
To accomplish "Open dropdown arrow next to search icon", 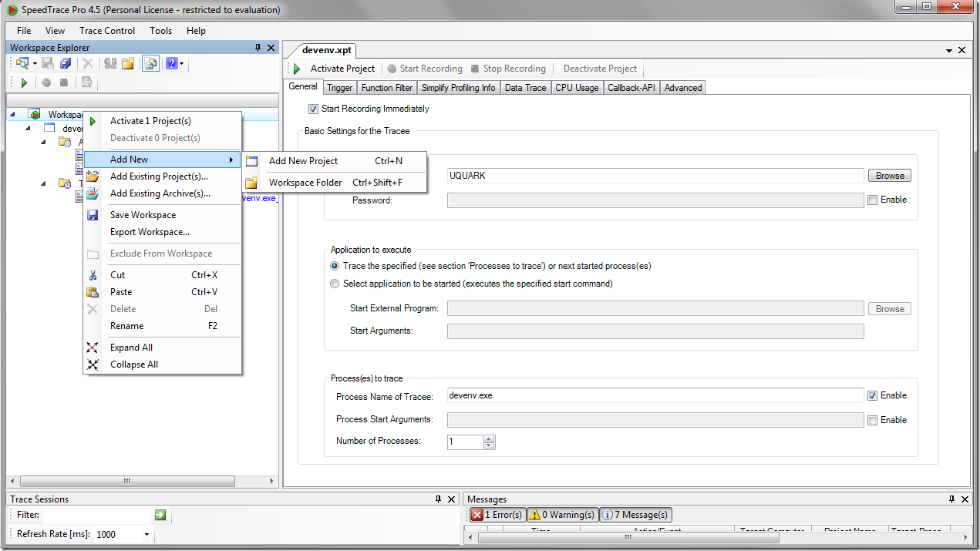I will pyautogui.click(x=34, y=63).
